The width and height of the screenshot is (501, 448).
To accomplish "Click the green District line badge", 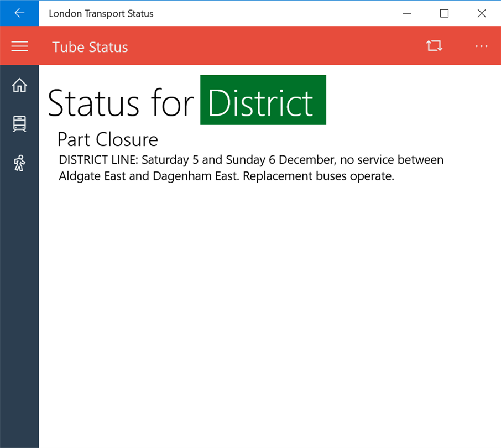I will click(263, 100).
